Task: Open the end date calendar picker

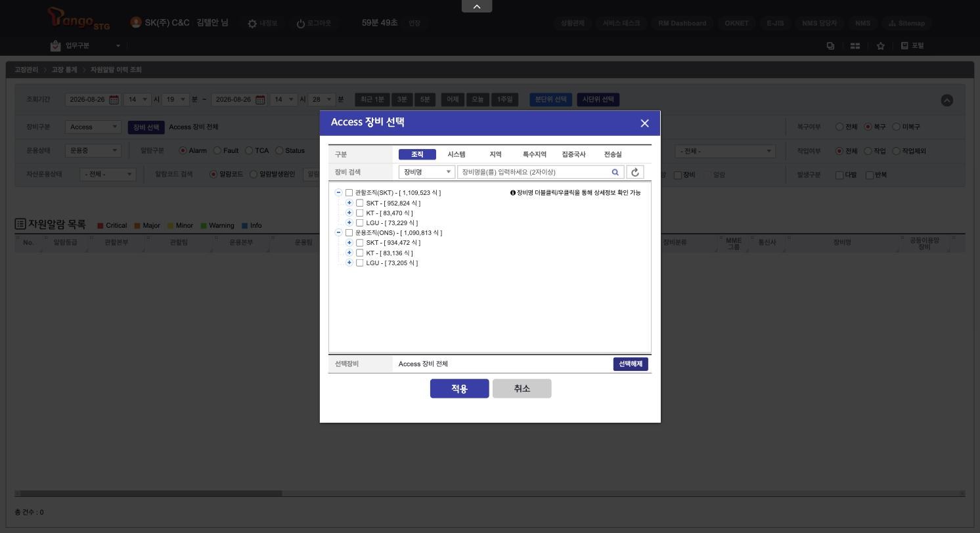Action: 260,100
